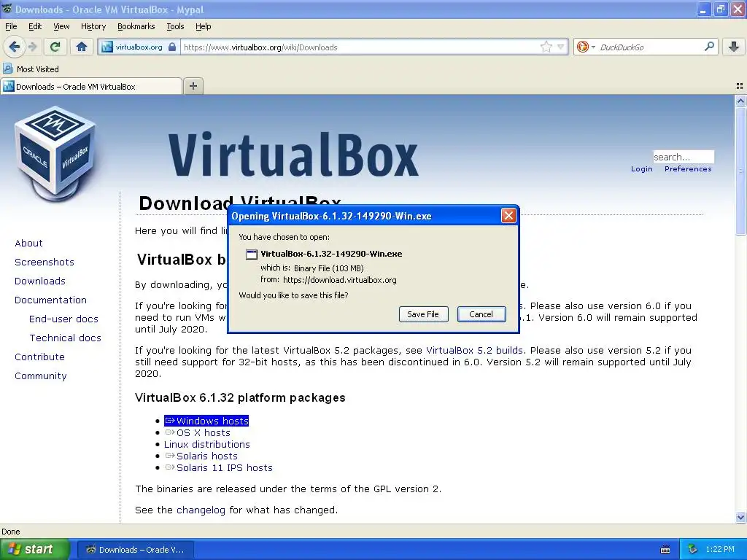The width and height of the screenshot is (747, 560).
Task: Open the File menu
Action: pos(11,26)
